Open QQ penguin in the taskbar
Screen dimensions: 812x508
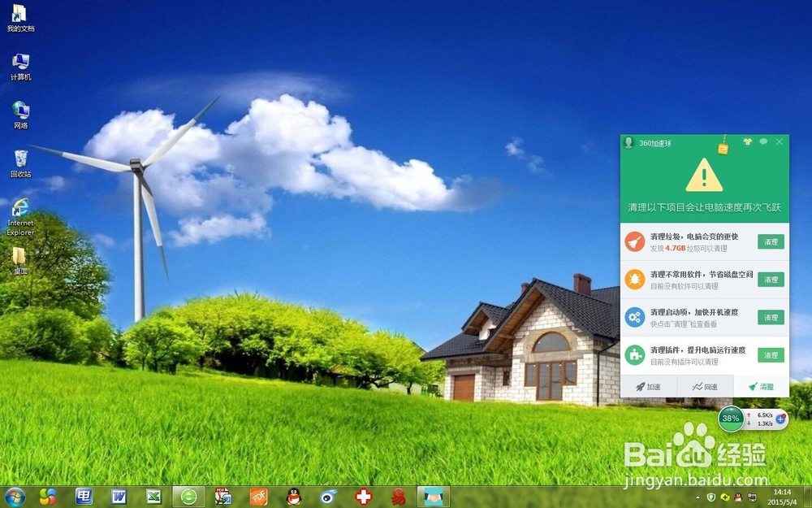294,497
